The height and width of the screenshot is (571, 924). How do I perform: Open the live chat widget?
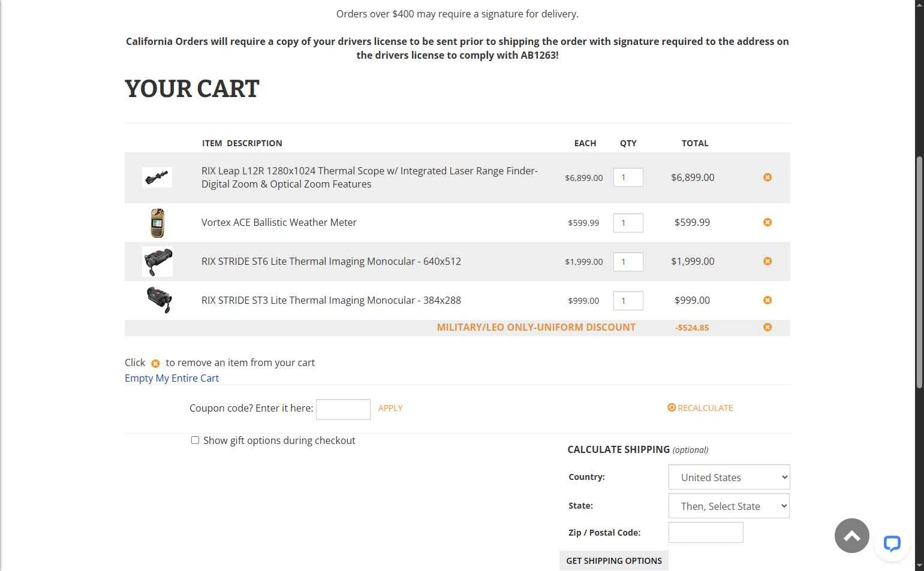click(x=892, y=543)
